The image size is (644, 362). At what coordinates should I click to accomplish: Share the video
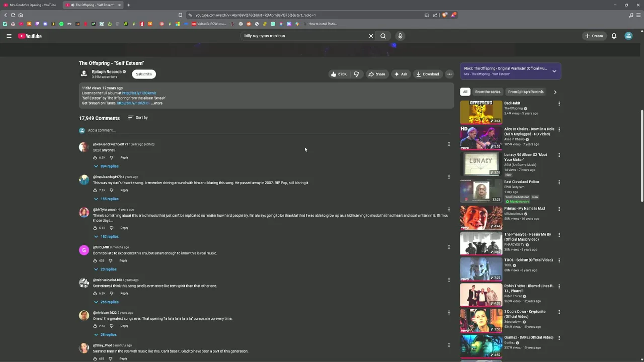coord(376,74)
